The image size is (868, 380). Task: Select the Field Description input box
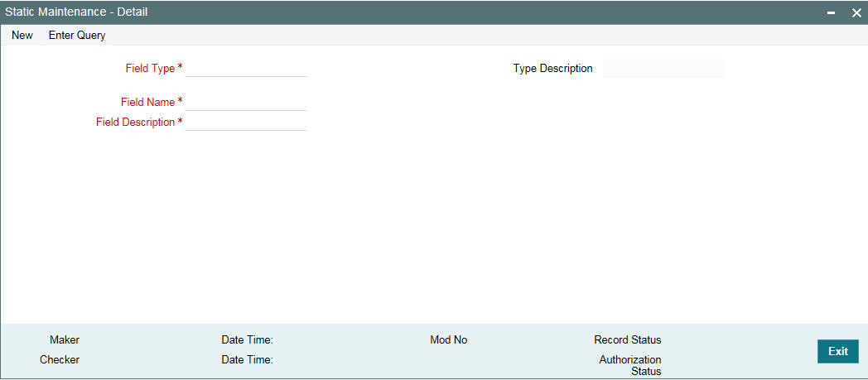pyautogui.click(x=246, y=123)
